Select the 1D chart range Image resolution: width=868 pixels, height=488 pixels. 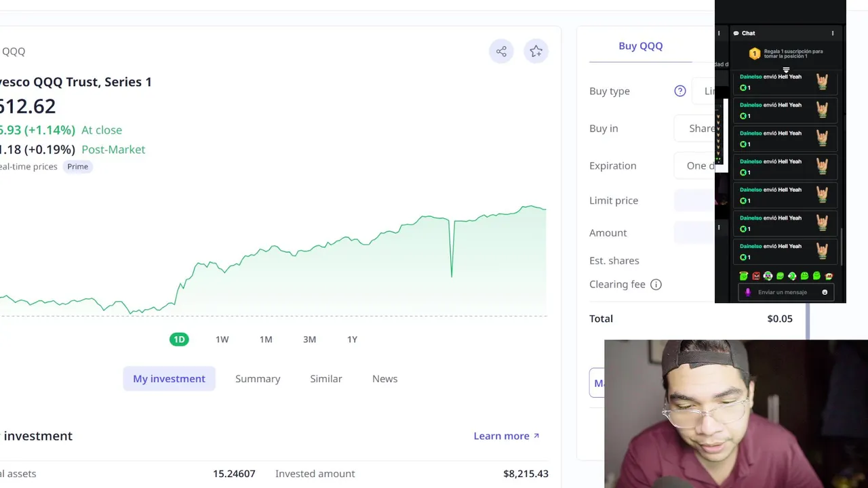click(179, 340)
